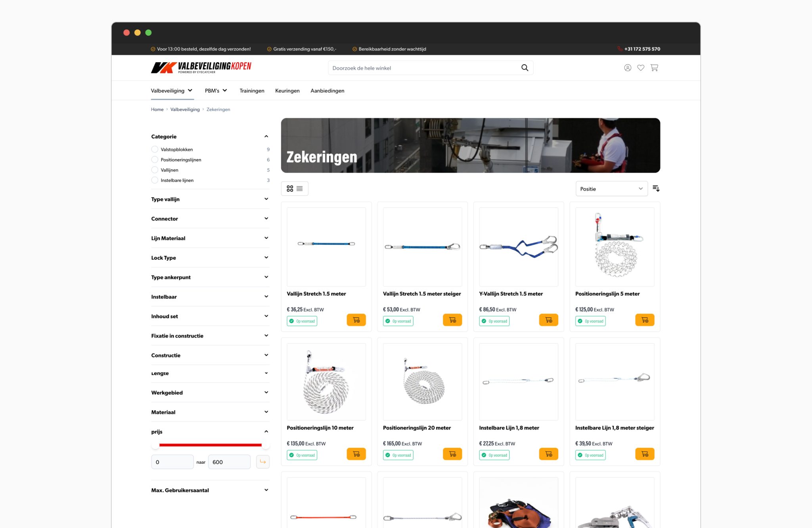Click the left handle of price slider
This screenshot has height=528, width=812.
pyautogui.click(x=155, y=445)
